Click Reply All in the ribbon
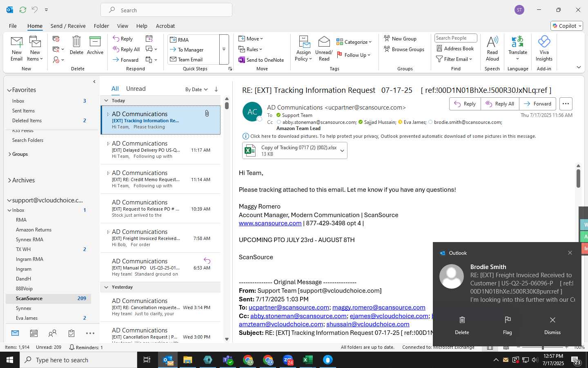588x368 pixels. 127,49
